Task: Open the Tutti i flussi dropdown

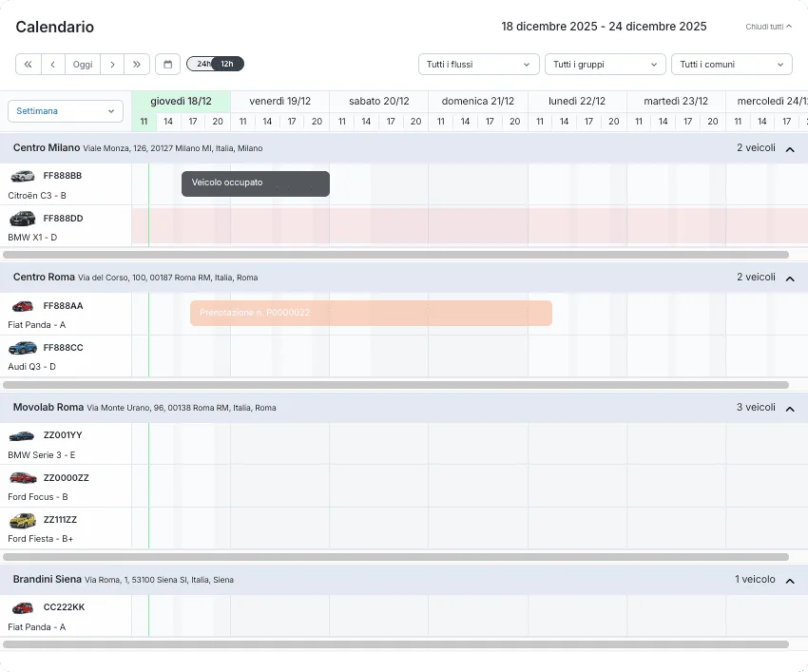Action: pos(479,65)
